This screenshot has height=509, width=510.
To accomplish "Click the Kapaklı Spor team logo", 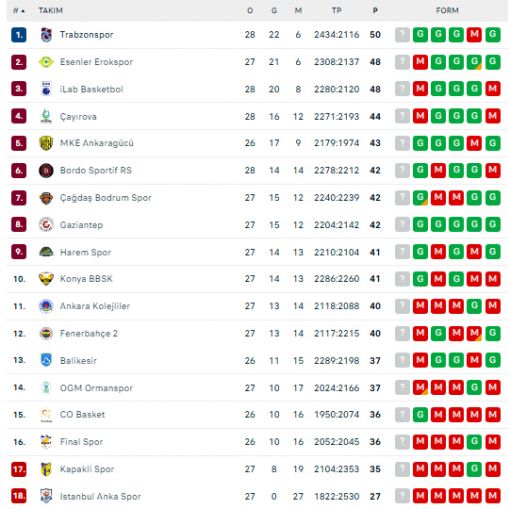I will (x=46, y=469).
